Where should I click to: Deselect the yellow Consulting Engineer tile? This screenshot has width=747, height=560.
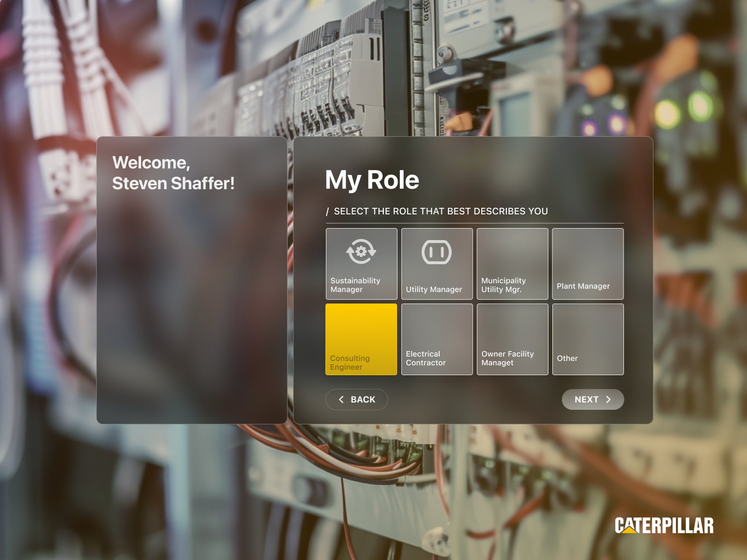361,339
